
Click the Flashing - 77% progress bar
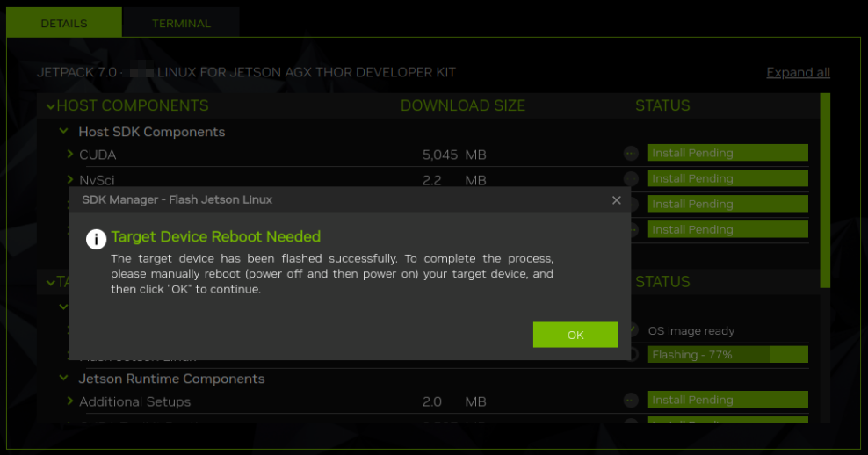pos(727,354)
